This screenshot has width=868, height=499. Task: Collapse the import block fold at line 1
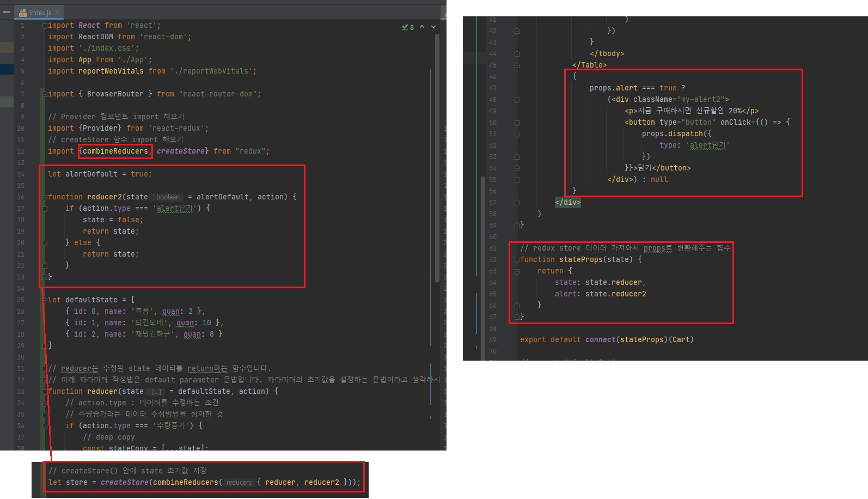(x=45, y=26)
